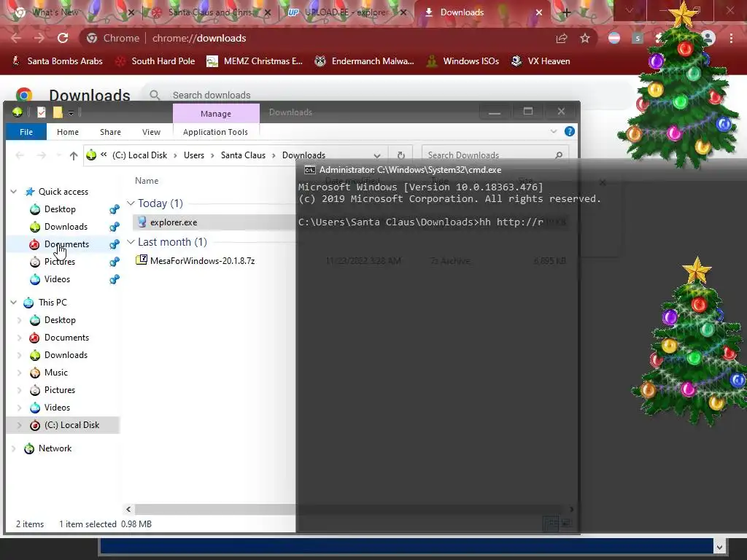The height and width of the screenshot is (560, 747).
Task: Open Videos under Quick access
Action: coord(57,279)
